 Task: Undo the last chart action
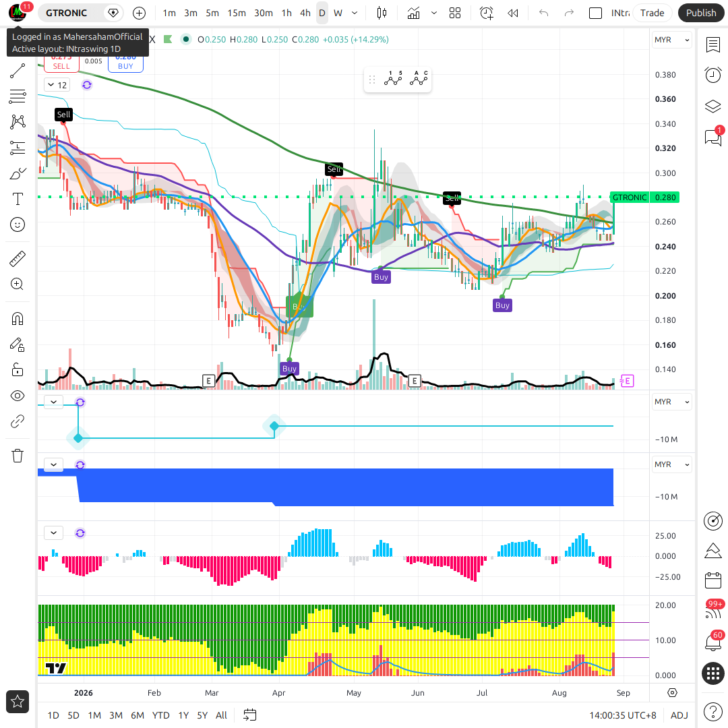(x=544, y=13)
